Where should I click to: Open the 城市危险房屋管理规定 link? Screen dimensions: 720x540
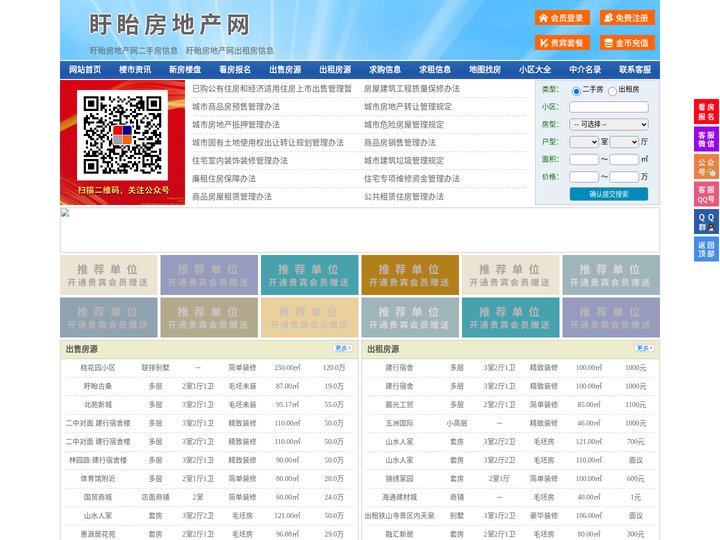click(x=404, y=124)
